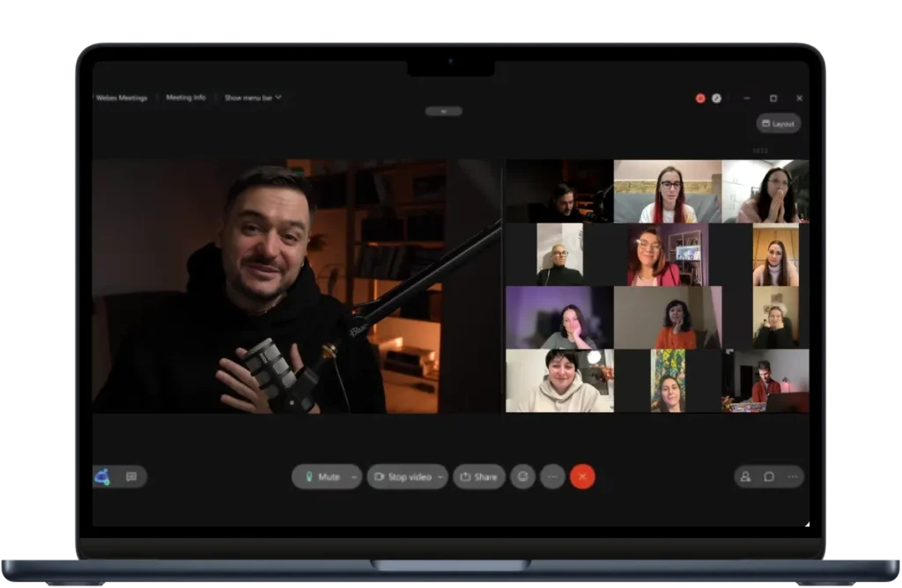Click the collapse chevron handle at top center

tap(443, 112)
